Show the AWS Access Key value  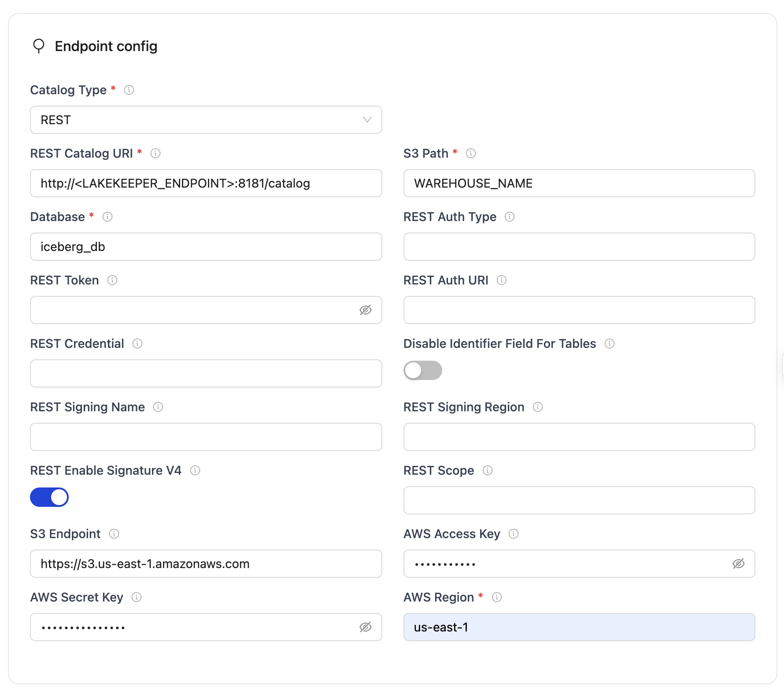tap(738, 564)
